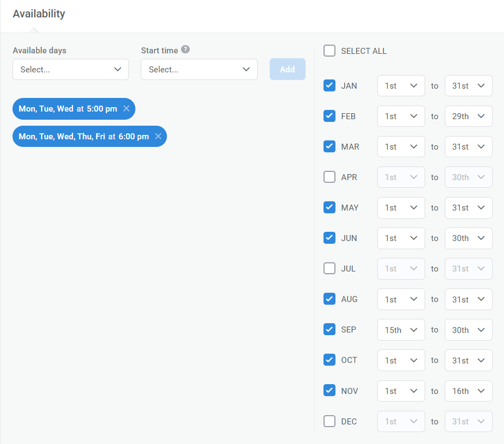Remove the Mon through Fri 6:00 pm entry

click(x=158, y=136)
